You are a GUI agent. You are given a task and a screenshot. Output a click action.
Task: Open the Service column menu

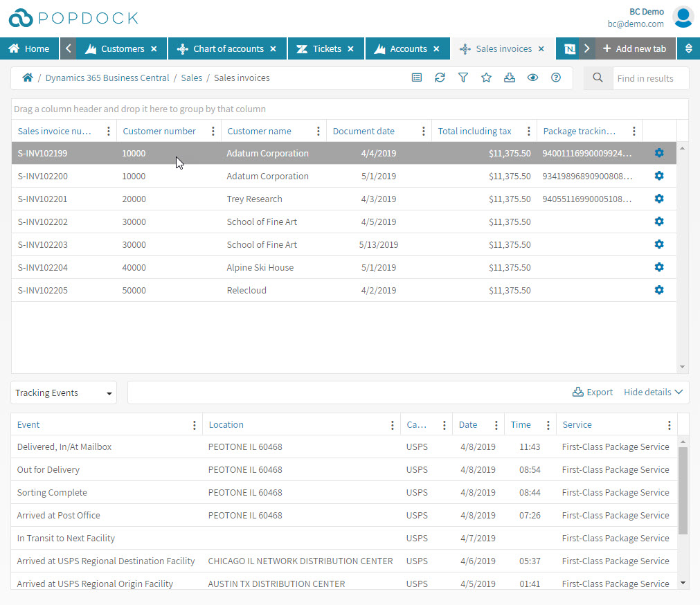click(x=670, y=425)
